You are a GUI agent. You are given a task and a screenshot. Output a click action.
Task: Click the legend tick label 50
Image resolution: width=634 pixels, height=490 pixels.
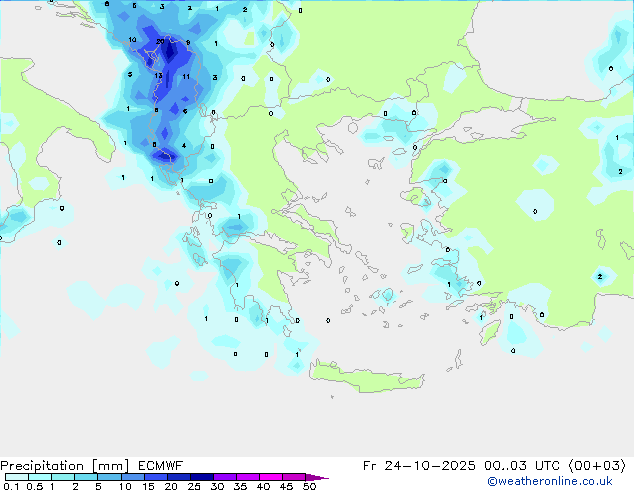[x=309, y=486]
